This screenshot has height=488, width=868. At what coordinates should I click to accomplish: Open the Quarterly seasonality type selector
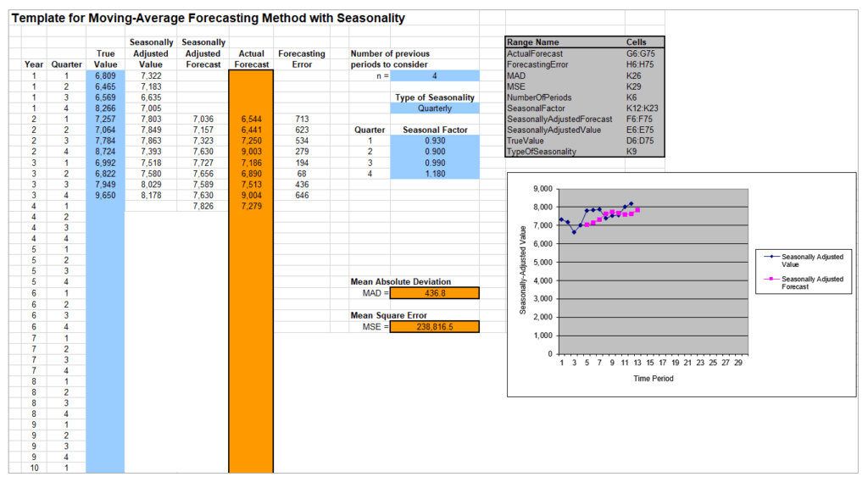tap(434, 108)
